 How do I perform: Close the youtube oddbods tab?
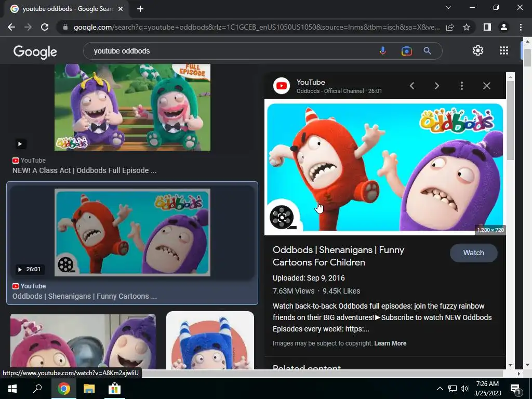[121, 9]
